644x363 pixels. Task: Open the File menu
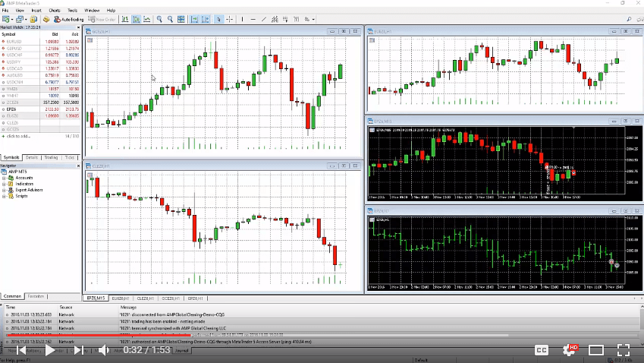(5, 11)
